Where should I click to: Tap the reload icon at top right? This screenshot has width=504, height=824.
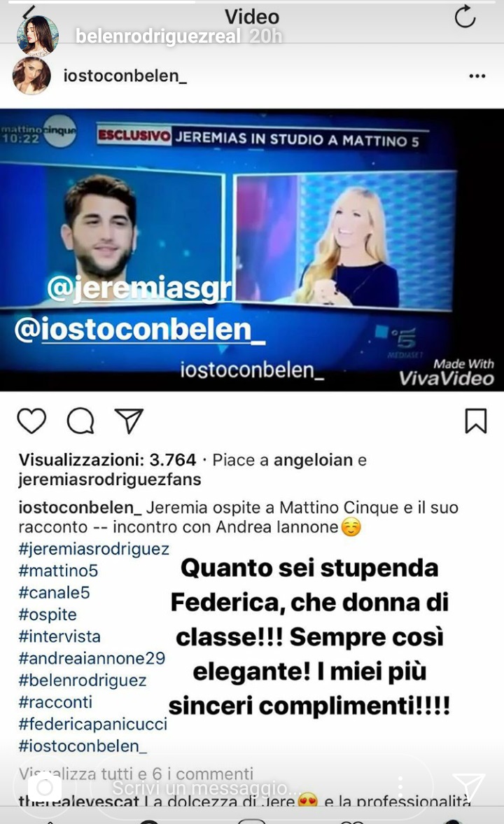click(465, 17)
